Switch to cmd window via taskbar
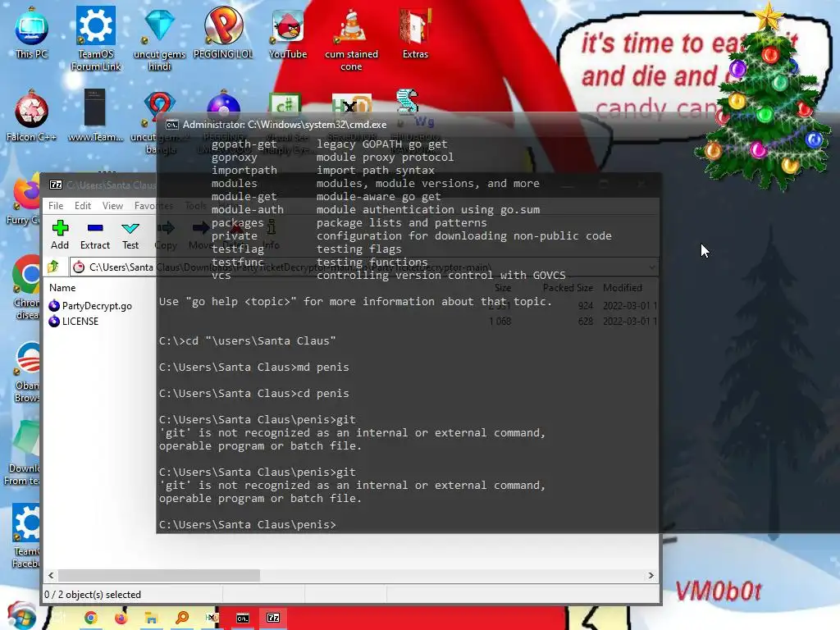 point(243,619)
